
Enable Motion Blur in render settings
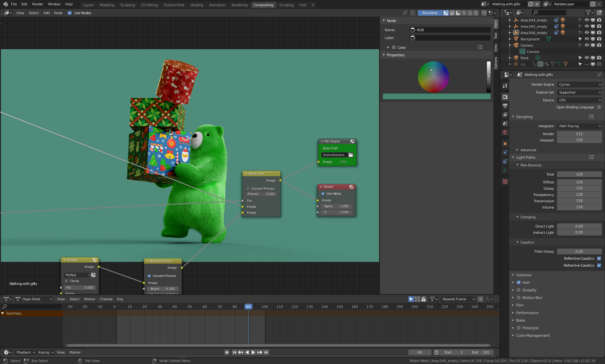[519, 298]
